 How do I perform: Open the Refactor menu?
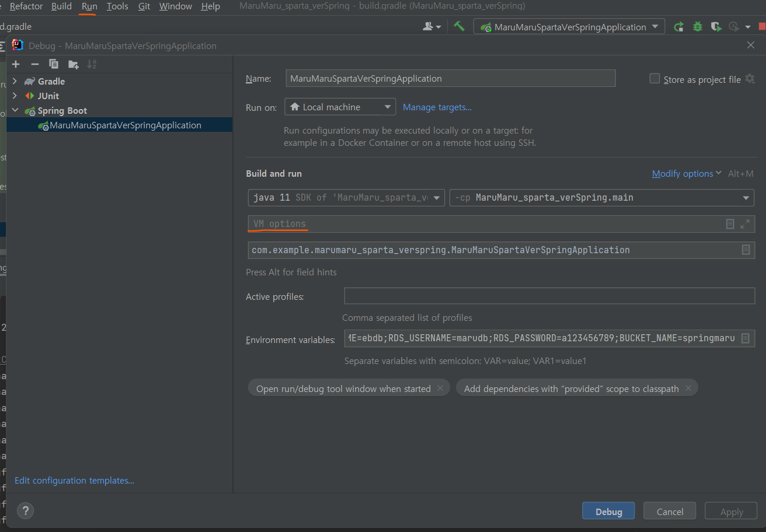26,6
